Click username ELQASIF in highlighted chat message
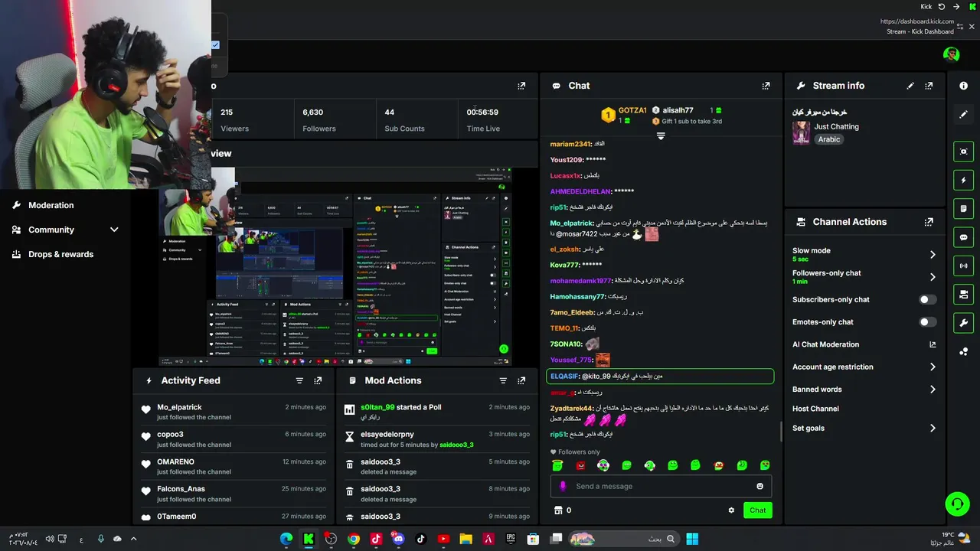The width and height of the screenshot is (980, 551). click(564, 377)
